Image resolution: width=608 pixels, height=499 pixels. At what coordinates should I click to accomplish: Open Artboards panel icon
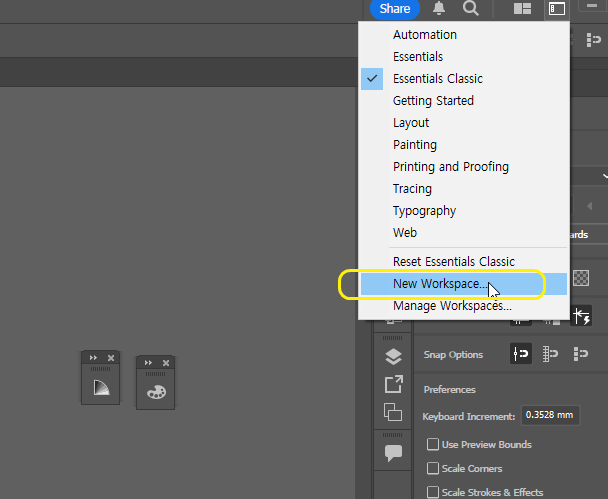tap(393, 412)
